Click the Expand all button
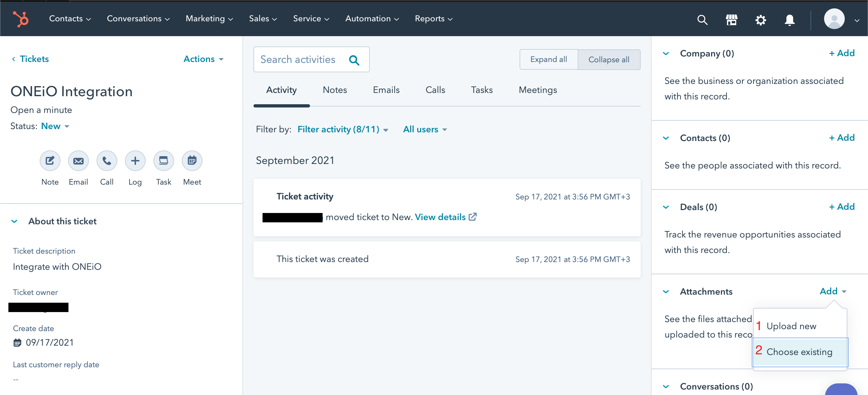This screenshot has width=868, height=395. (x=549, y=60)
